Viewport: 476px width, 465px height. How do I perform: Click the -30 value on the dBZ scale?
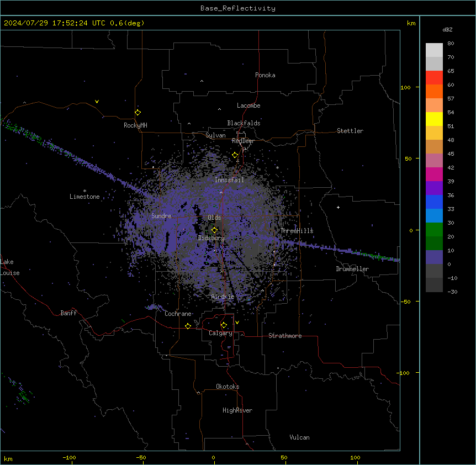pyautogui.click(x=452, y=292)
